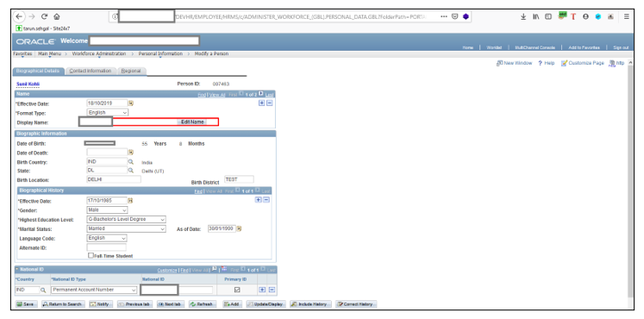The width and height of the screenshot is (644, 319).
Task: Click Country lookup icon in National ID
Action: point(43,290)
